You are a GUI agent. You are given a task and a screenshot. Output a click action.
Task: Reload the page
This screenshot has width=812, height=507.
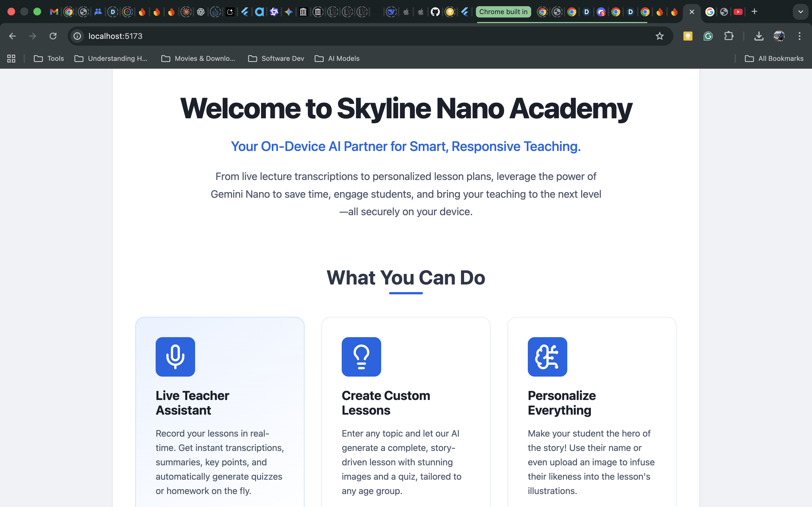pos(53,36)
